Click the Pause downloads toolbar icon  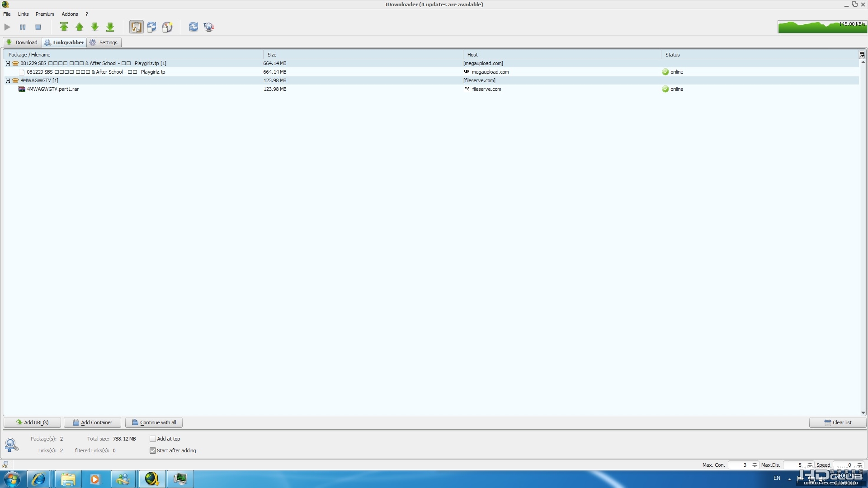pos(23,27)
